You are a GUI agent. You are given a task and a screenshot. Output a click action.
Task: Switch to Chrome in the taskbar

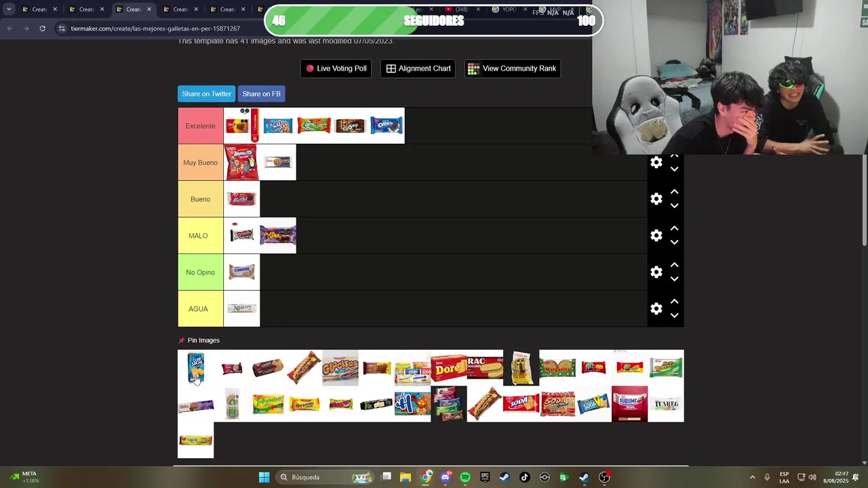point(425,477)
